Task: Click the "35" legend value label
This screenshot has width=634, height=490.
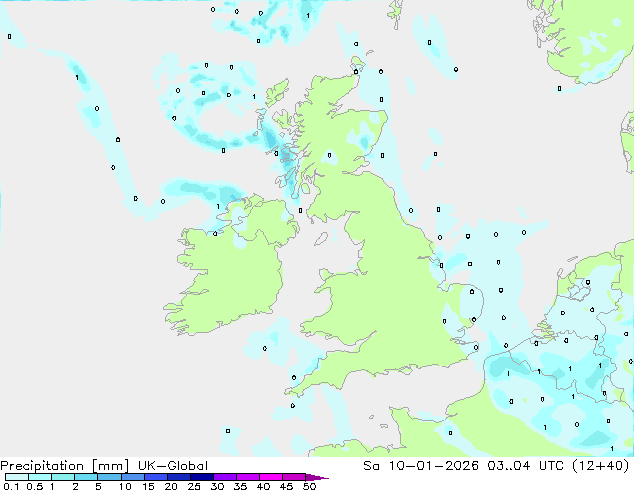Action: tap(240, 486)
